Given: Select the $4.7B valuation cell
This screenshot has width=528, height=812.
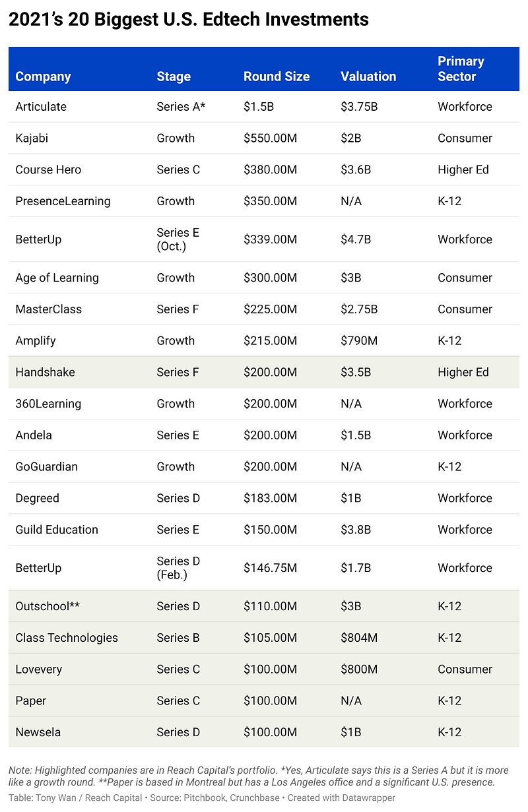Looking at the screenshot, I should [356, 239].
